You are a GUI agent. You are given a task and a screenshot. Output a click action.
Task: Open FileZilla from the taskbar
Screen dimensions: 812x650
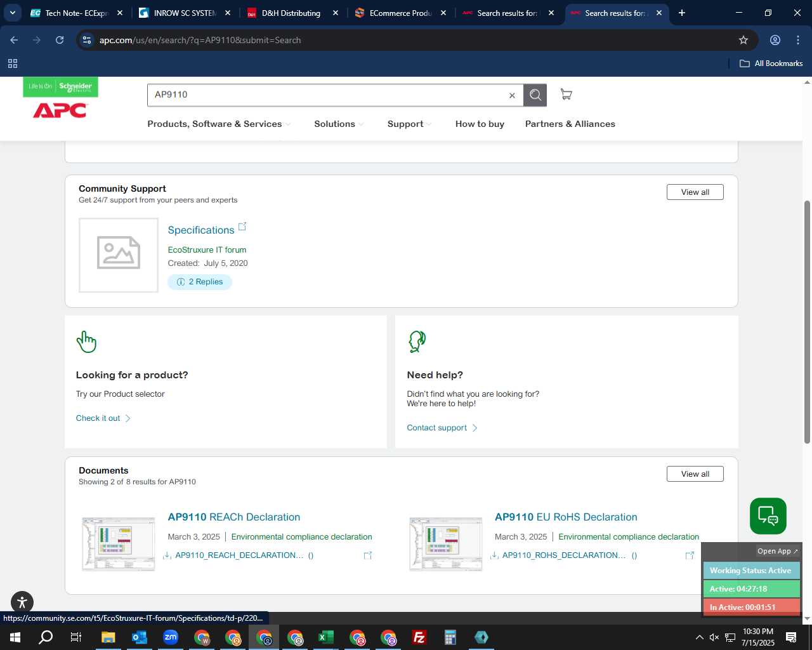419,637
